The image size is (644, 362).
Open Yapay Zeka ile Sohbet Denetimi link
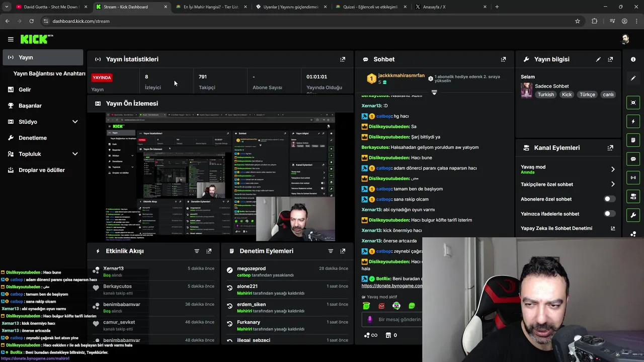[x=568, y=228]
